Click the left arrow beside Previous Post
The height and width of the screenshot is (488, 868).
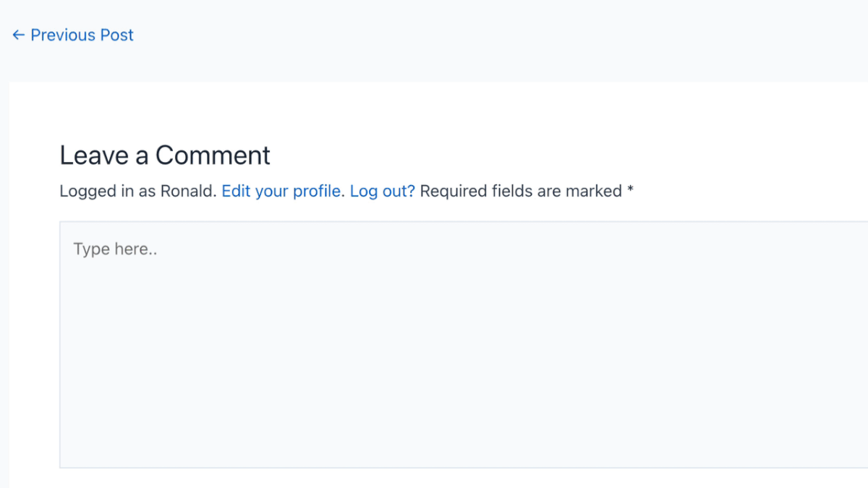tap(18, 35)
